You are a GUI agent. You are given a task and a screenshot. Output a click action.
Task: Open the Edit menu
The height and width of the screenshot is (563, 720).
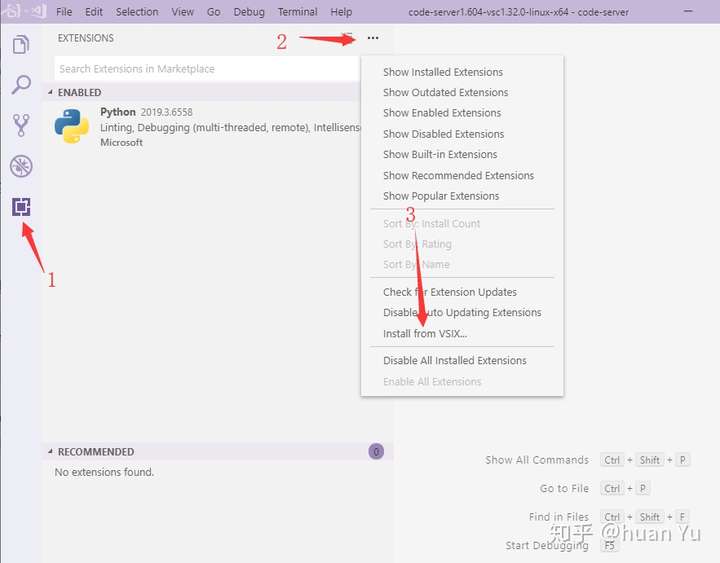click(94, 12)
